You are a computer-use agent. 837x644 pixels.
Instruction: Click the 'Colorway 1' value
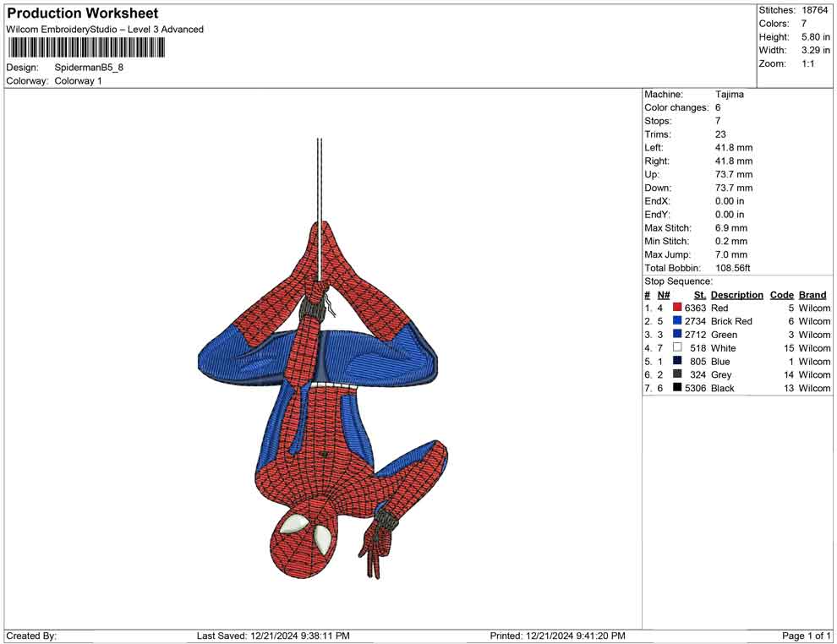coord(78,81)
